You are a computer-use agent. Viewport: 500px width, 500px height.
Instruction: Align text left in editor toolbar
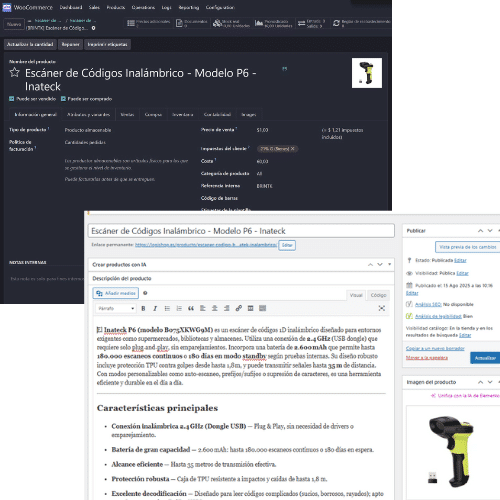[x=203, y=308]
